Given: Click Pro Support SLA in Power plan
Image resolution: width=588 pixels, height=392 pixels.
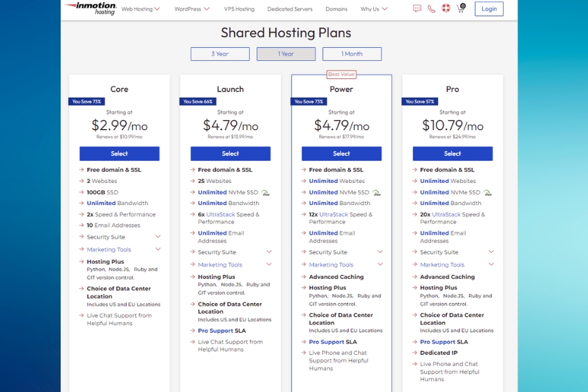Looking at the screenshot, I should [x=333, y=342].
